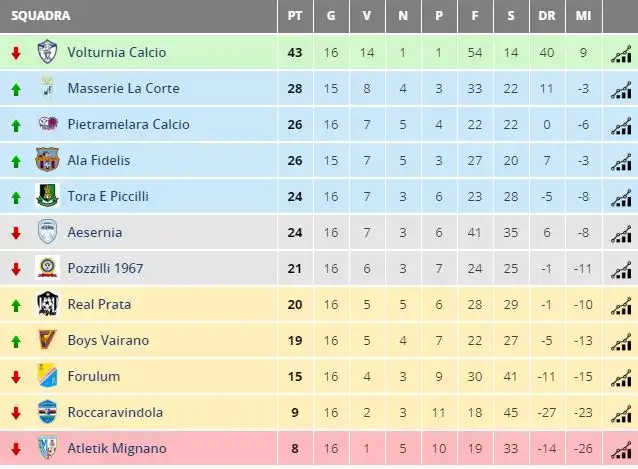
Task: Click the MI column header
Action: [583, 16]
